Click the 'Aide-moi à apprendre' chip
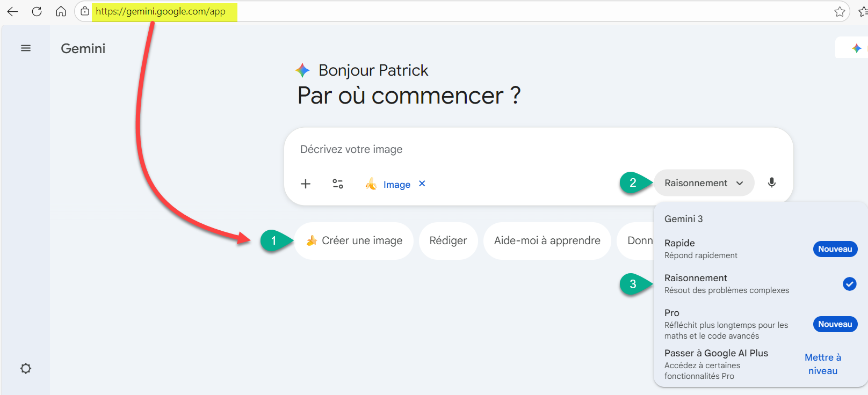Image resolution: width=868 pixels, height=395 pixels. pos(547,241)
